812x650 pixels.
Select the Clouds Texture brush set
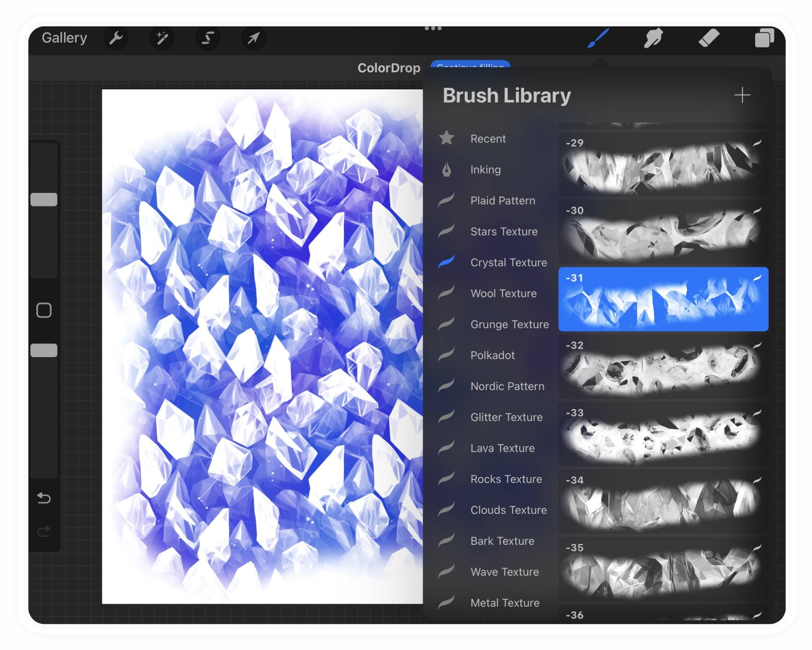coord(493,510)
